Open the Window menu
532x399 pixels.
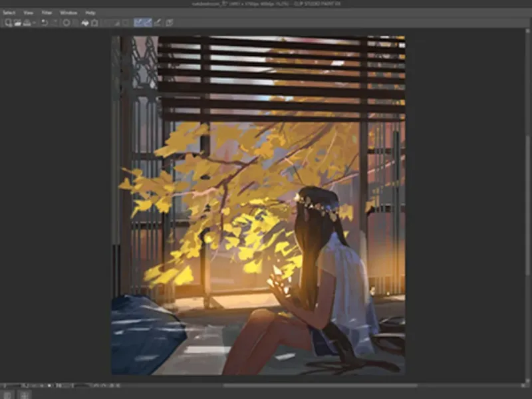click(x=68, y=13)
